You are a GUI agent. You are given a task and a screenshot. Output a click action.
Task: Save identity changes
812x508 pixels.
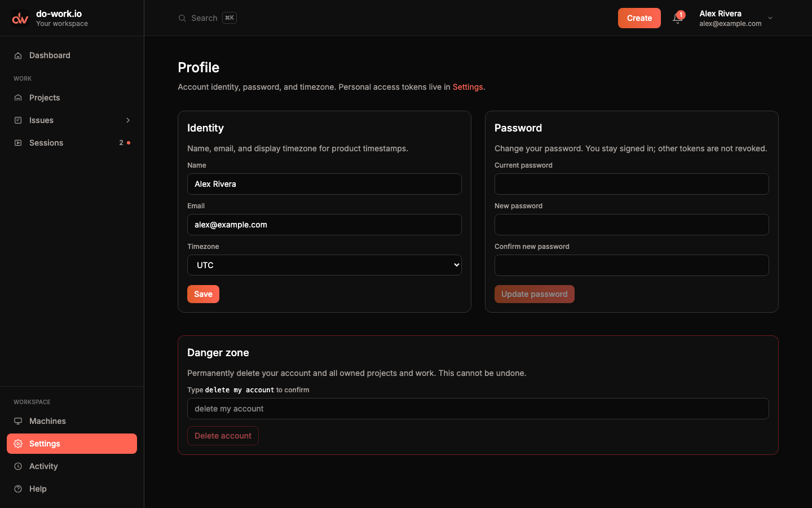(203, 294)
